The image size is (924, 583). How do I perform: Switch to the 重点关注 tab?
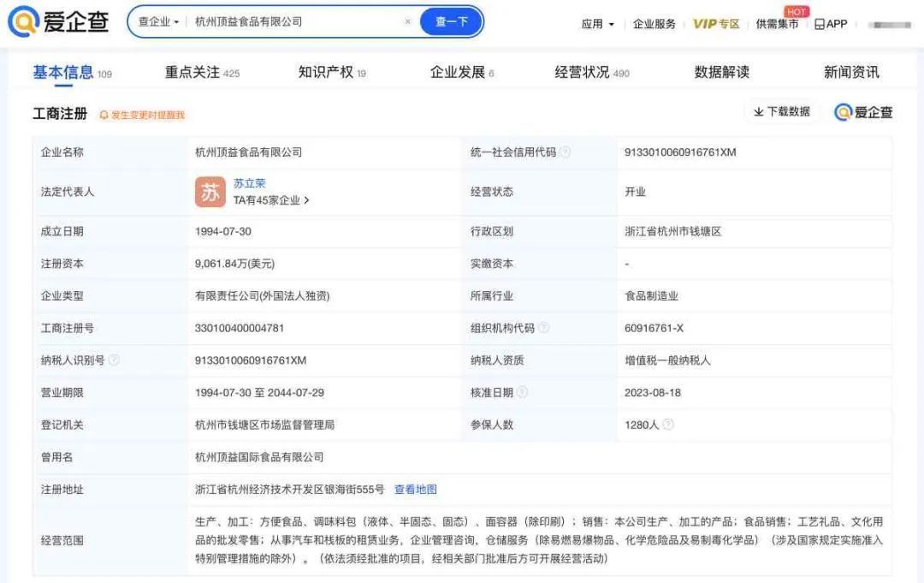pyautogui.click(x=202, y=73)
